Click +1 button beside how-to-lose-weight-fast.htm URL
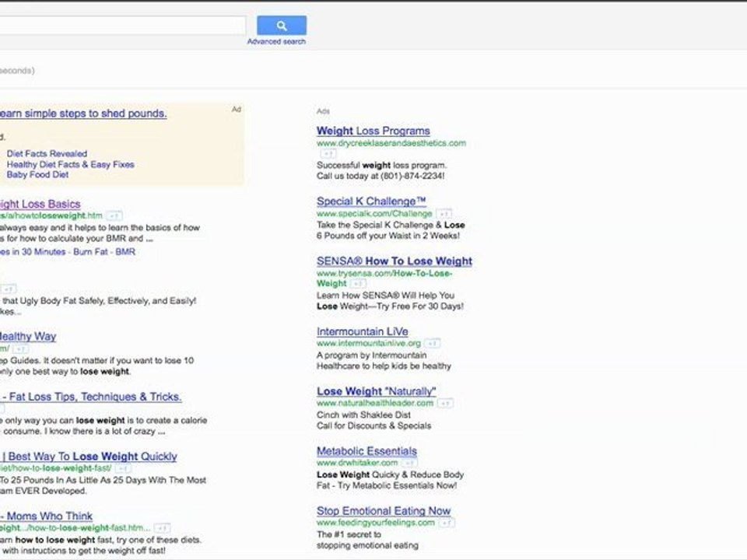The image size is (747, 560). (162, 528)
